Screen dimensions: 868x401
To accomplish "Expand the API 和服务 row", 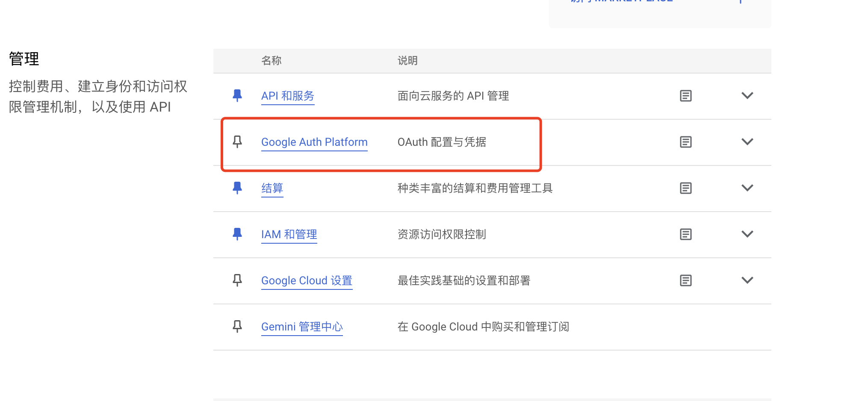I will 747,96.
